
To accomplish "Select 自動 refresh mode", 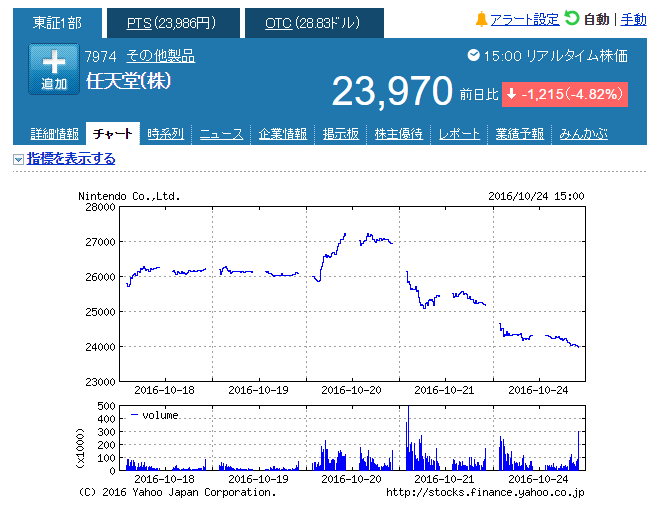I will pos(596,19).
